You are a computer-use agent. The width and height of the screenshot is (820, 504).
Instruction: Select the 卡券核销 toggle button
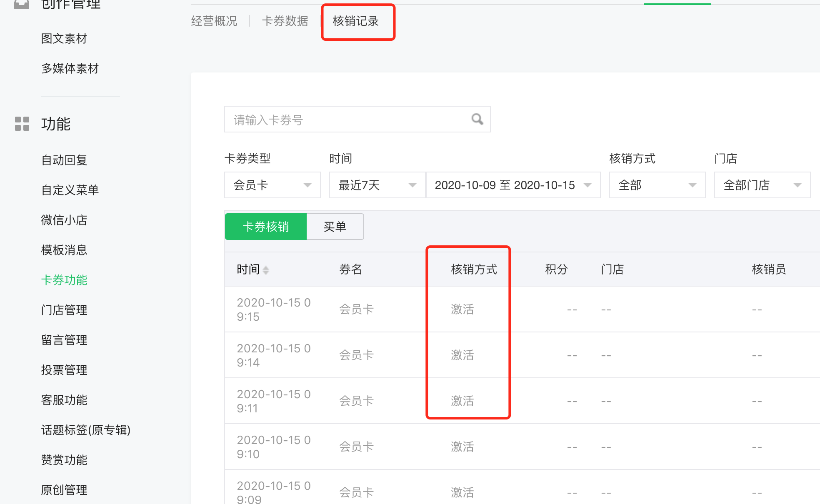click(x=266, y=227)
